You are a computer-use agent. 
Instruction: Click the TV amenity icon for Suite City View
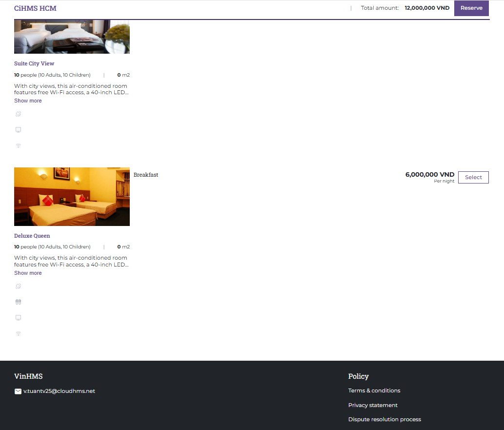coord(19,130)
